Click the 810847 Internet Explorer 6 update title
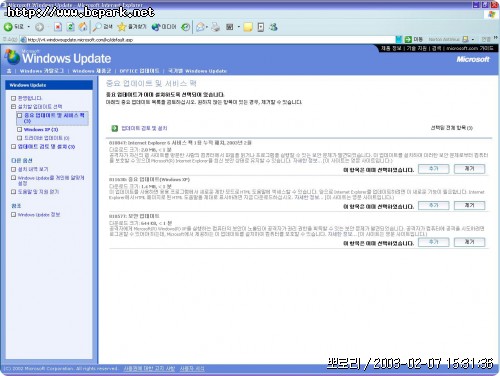Viewport: 500px width, 376px height. [180, 143]
